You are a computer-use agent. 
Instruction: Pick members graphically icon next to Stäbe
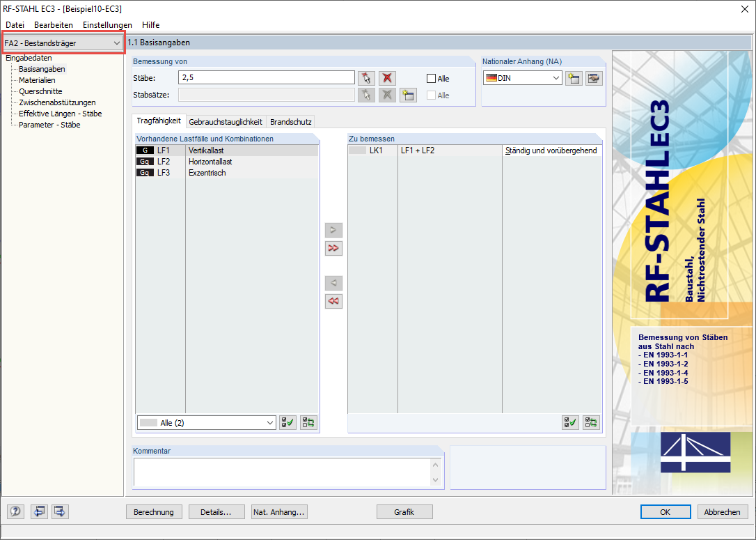tap(366, 78)
